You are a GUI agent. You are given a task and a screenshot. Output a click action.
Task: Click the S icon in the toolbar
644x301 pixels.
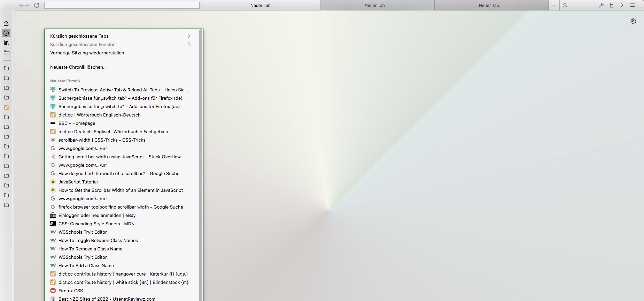tap(565, 5)
